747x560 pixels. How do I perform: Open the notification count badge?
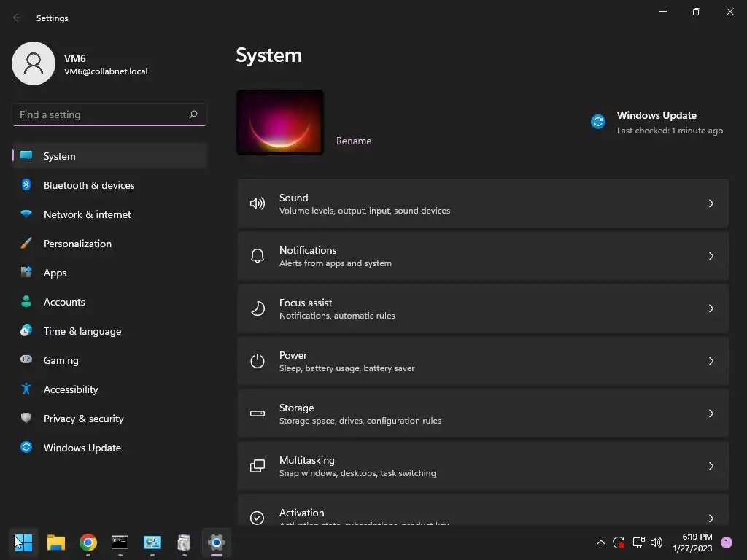726,542
